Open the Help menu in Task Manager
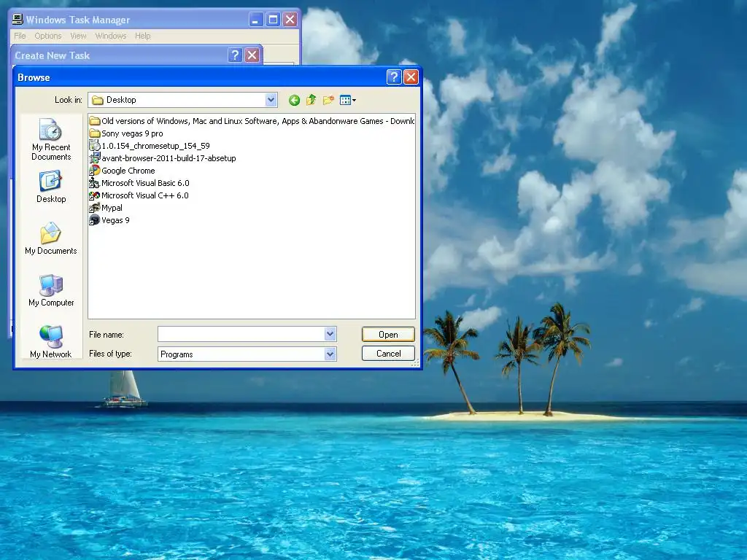This screenshot has width=747, height=560. tap(142, 36)
